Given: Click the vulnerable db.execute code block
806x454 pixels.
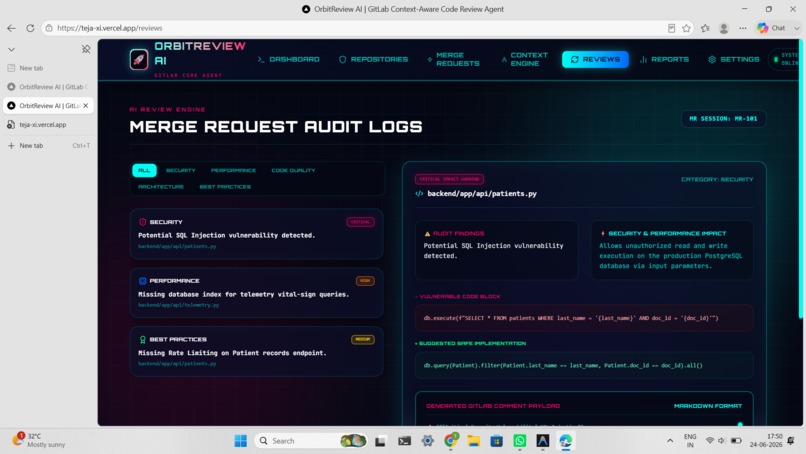Looking at the screenshot, I should [584, 318].
